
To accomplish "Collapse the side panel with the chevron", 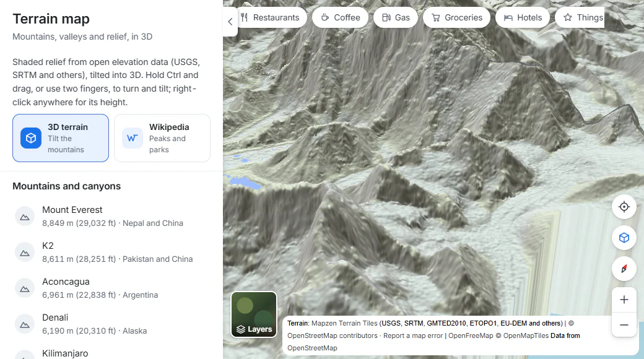I will [230, 22].
